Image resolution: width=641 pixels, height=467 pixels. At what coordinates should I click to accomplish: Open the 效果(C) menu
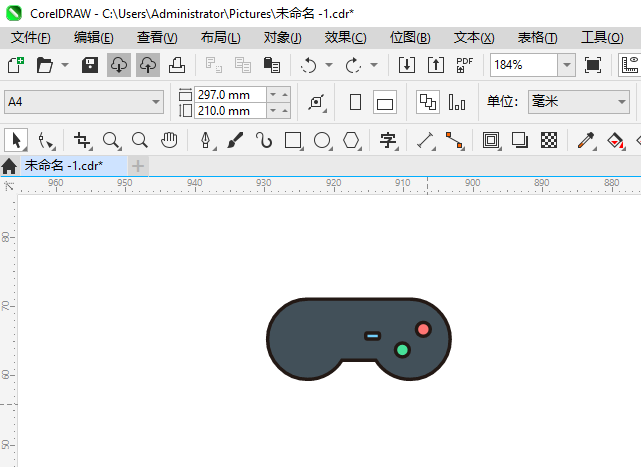[345, 38]
